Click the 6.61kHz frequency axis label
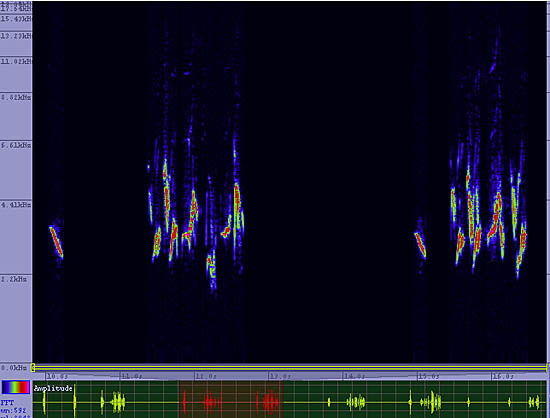 click(x=16, y=145)
